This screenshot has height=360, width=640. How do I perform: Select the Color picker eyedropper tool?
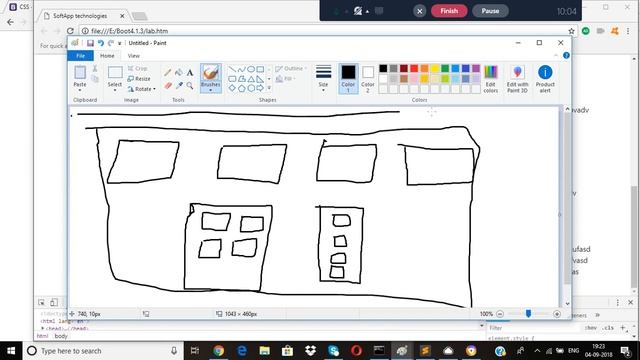click(x=179, y=85)
